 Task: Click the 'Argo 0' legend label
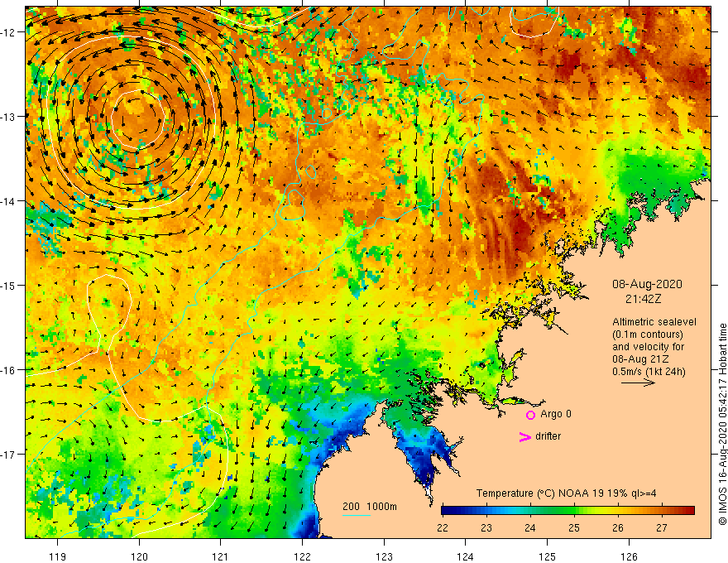tap(556, 414)
